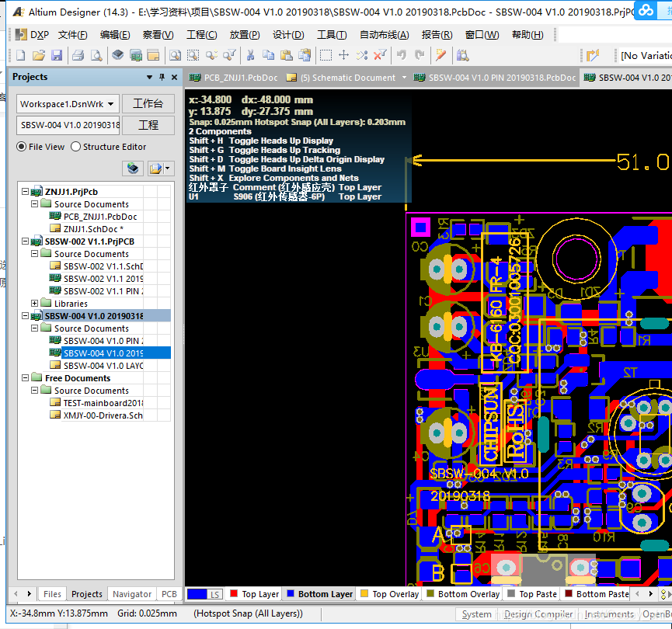Save the document with the floppy disk icon

(x=57, y=55)
